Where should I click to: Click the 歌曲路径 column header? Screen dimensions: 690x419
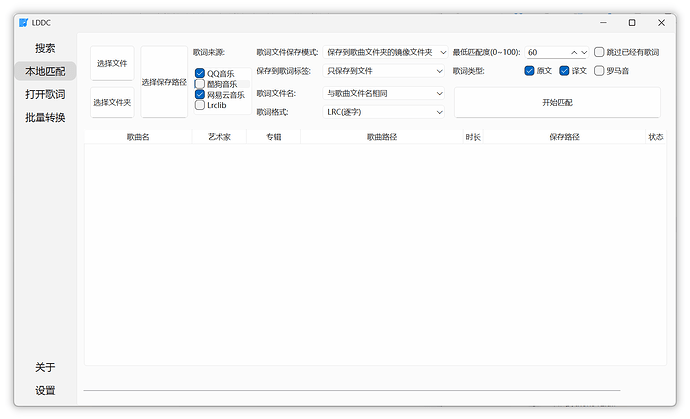(x=382, y=137)
